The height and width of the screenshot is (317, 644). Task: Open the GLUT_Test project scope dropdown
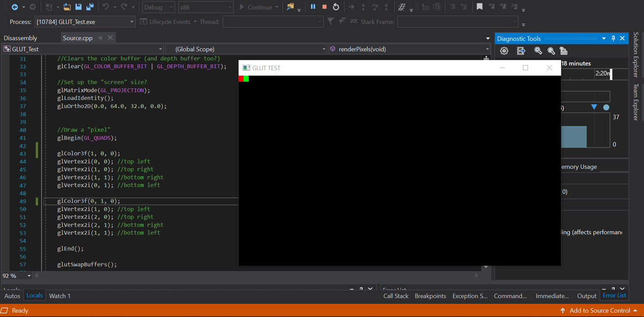[x=83, y=49]
